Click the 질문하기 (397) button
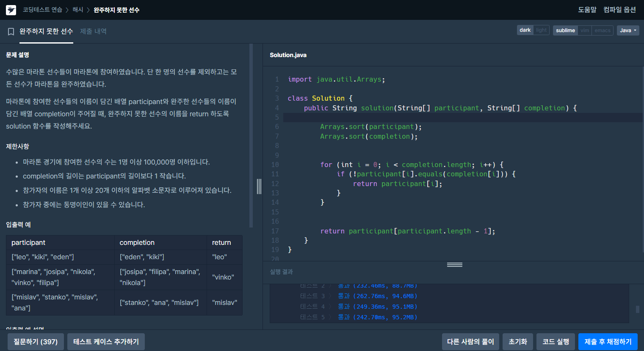This screenshot has height=351, width=644. pos(36,342)
